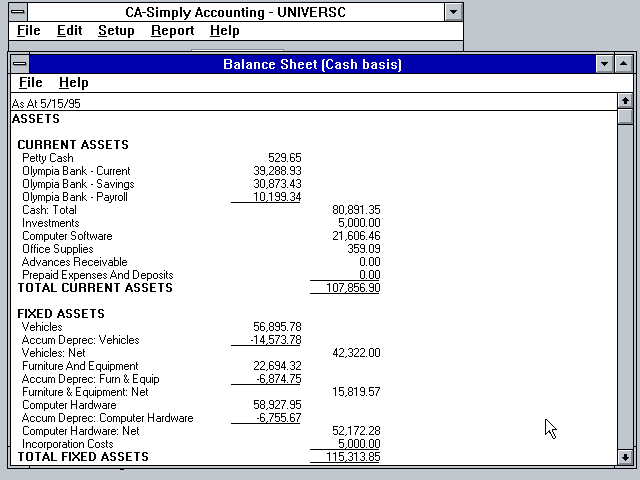Open the control-menu box of CA-Simply Accounting window
The image size is (640, 480).
pyautogui.click(x=18, y=12)
